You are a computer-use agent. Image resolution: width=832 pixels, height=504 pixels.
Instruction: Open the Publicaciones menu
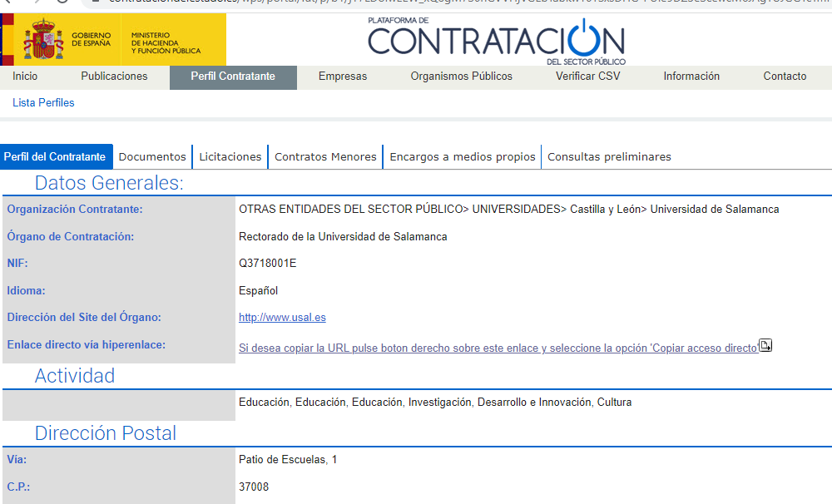coord(114,77)
